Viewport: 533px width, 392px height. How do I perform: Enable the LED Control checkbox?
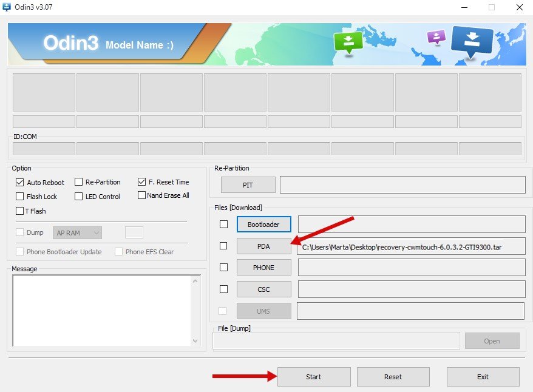click(78, 197)
